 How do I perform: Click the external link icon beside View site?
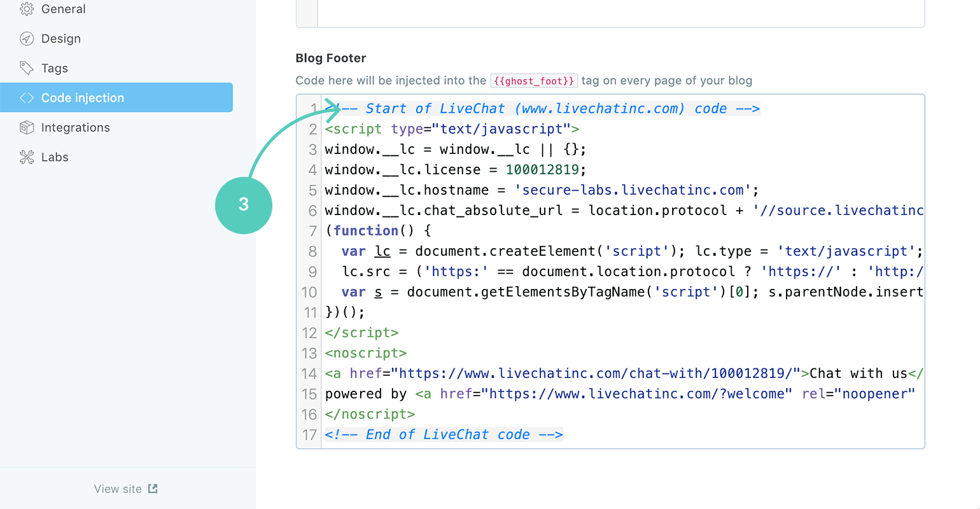[x=153, y=489]
